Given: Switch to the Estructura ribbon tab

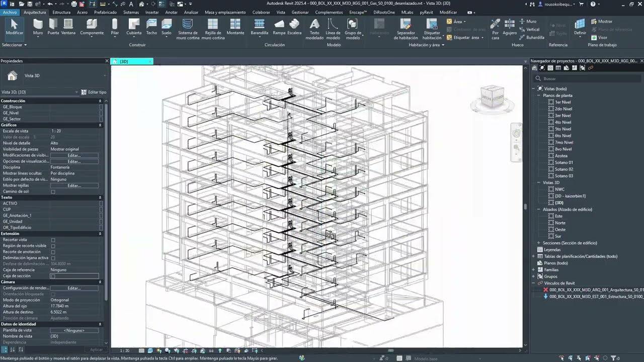Looking at the screenshot, I should [x=61, y=12].
